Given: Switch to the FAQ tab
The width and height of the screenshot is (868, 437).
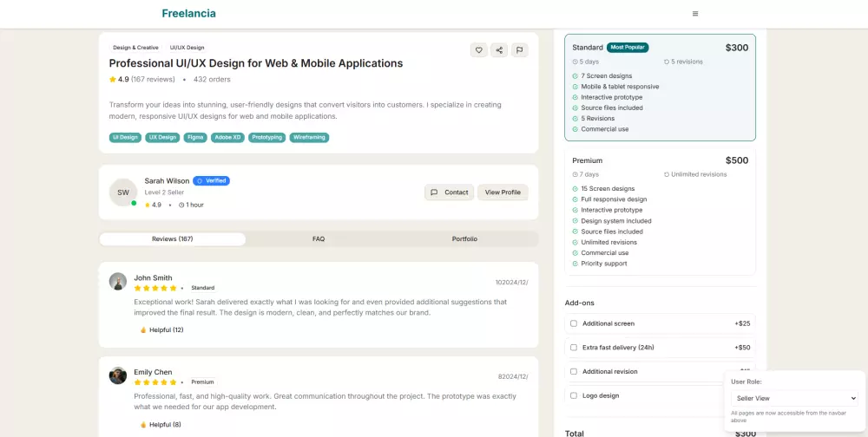Looking at the screenshot, I should [319, 238].
